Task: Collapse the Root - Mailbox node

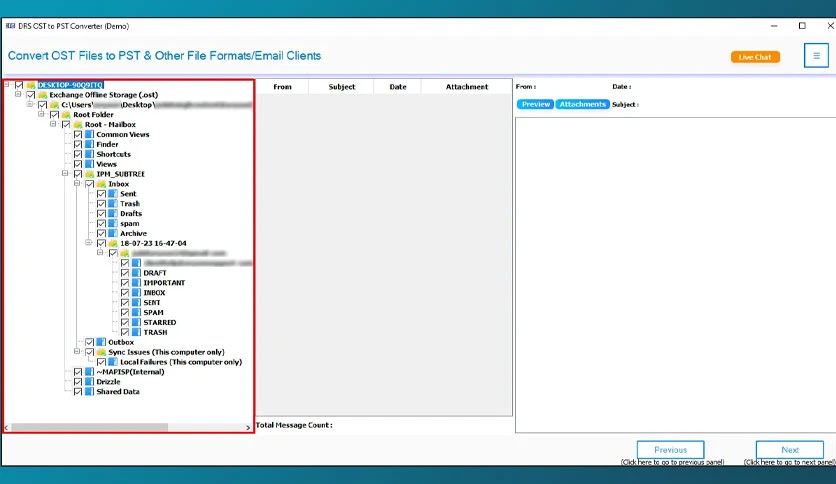Action: click(53, 124)
